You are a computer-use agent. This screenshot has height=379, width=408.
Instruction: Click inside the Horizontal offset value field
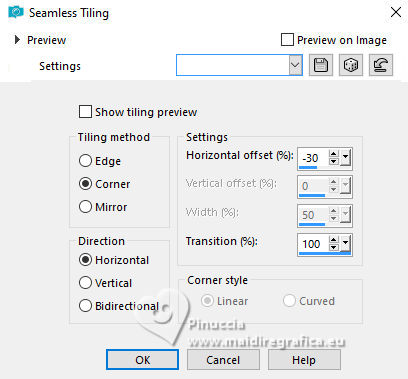click(313, 158)
